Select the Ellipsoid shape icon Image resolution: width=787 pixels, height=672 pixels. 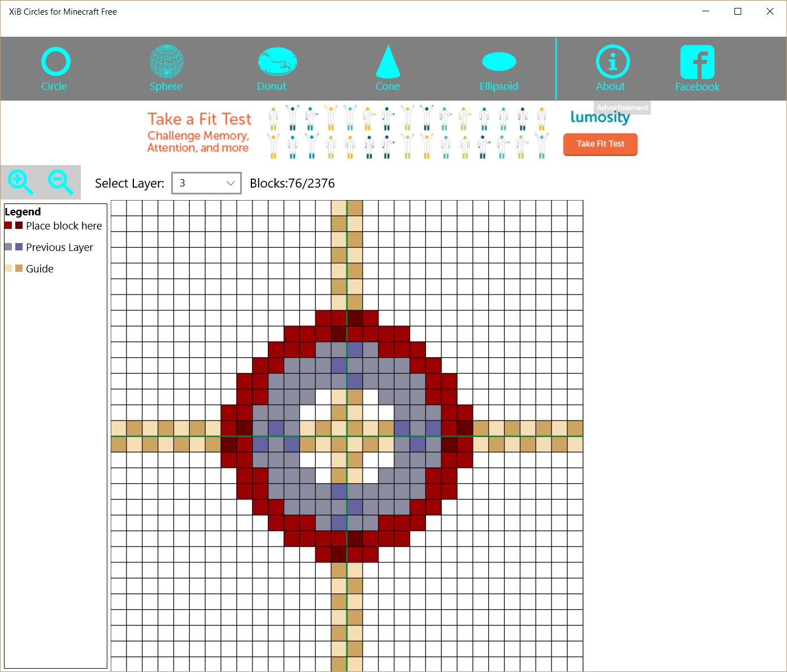point(499,62)
